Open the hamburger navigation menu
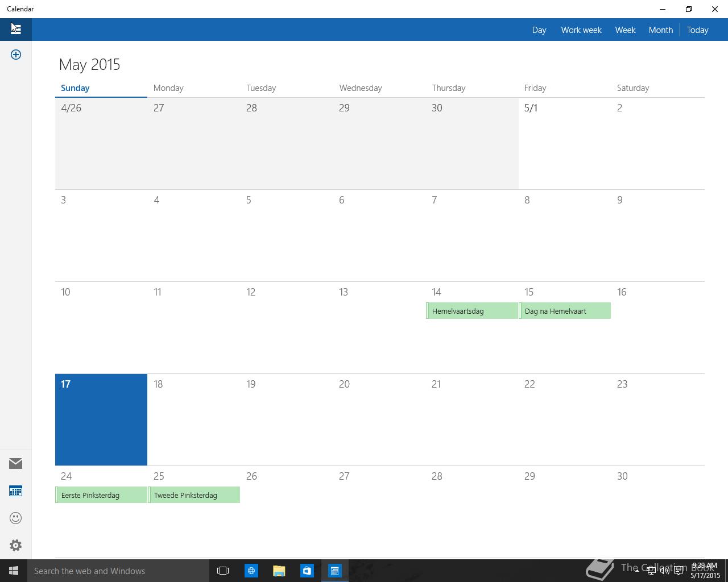 point(16,29)
